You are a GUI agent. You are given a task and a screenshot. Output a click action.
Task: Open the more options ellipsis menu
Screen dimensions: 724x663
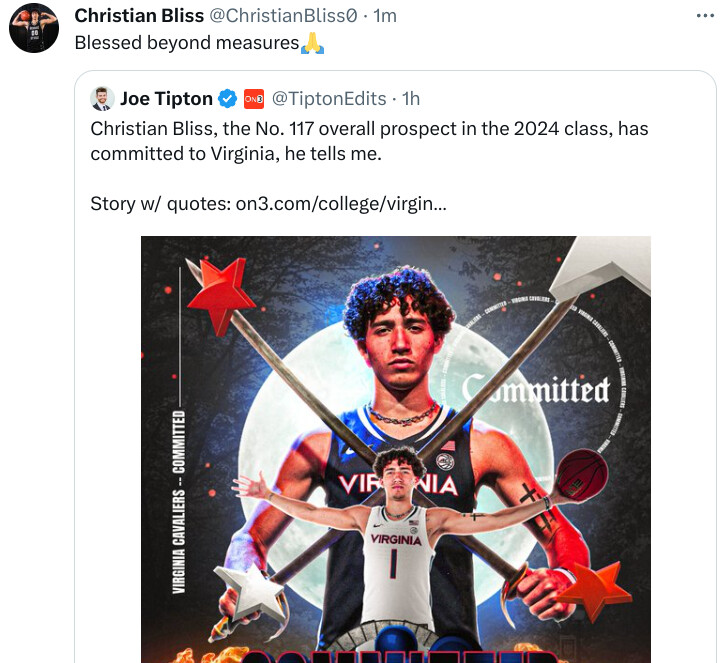click(705, 17)
